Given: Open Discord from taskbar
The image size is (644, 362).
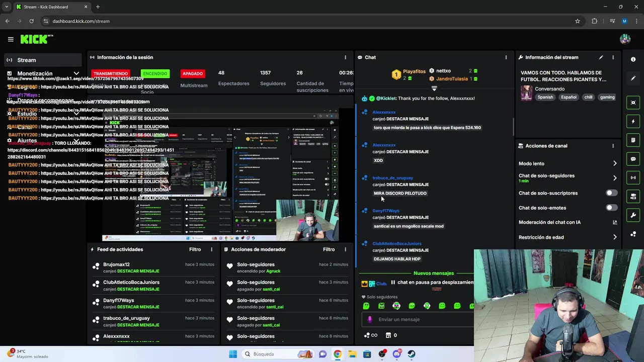Looking at the screenshot, I should 397,354.
